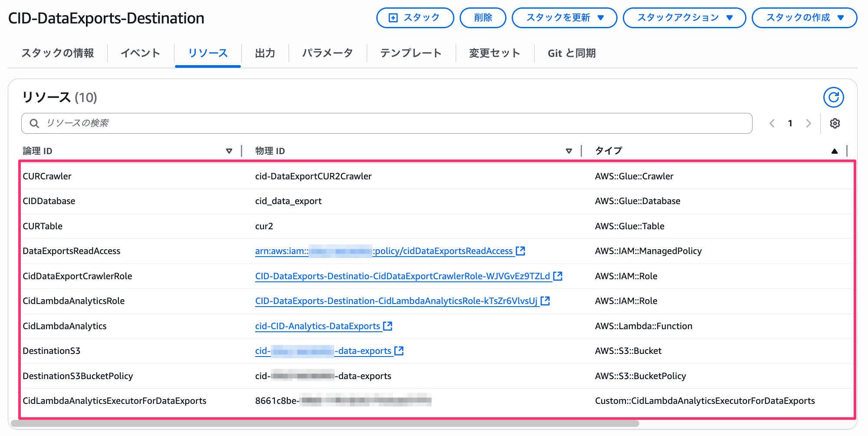Image resolution: width=868 pixels, height=436 pixels.
Task: Open external link icon for cid-CID-Analytics-DataExports
Action: click(x=388, y=326)
